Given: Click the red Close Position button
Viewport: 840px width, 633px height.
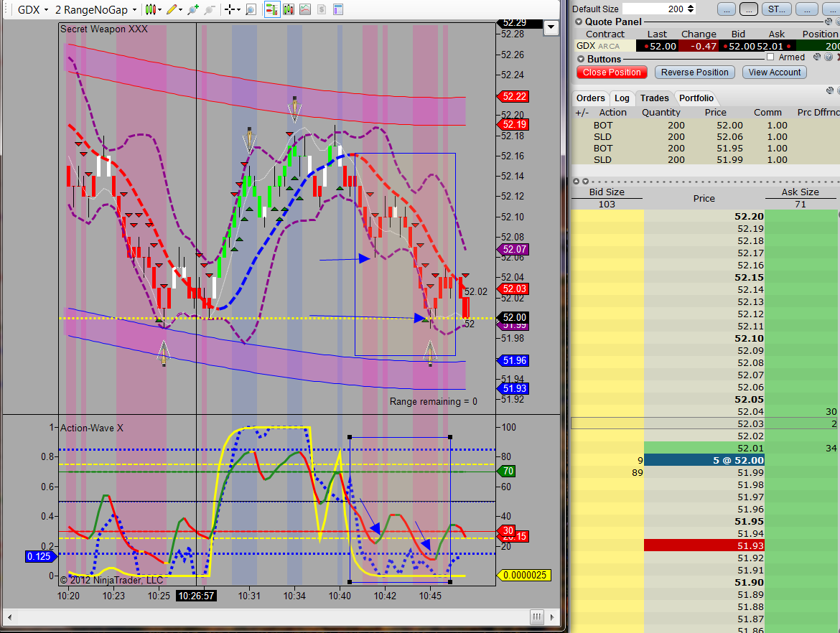Looking at the screenshot, I should point(612,72).
